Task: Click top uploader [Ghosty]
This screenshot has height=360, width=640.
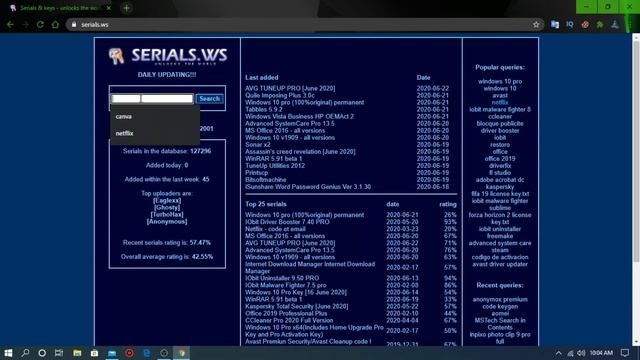Action: pos(167,207)
